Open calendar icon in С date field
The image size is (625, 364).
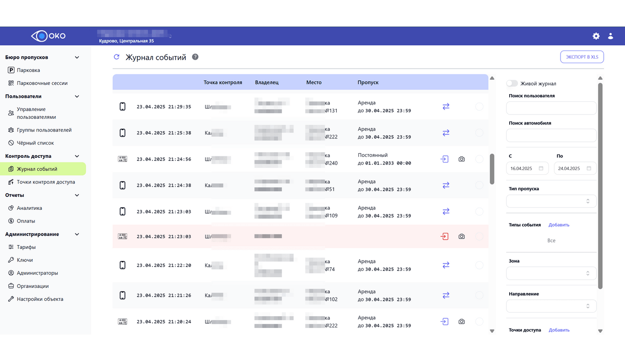click(541, 169)
